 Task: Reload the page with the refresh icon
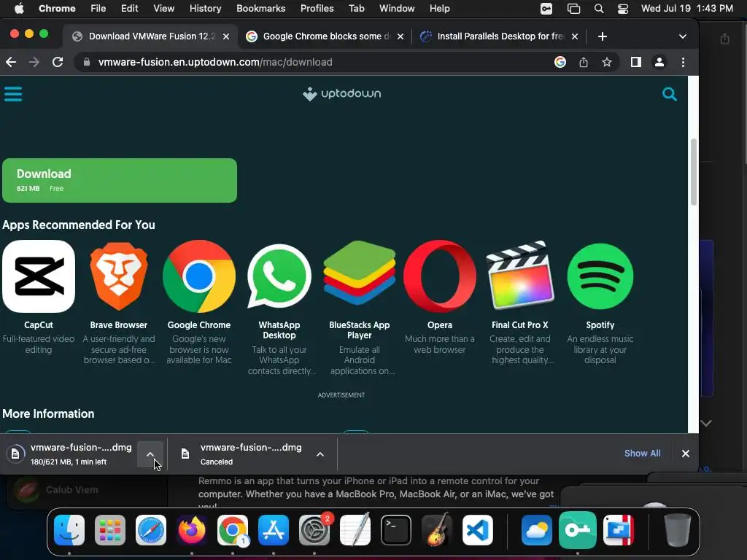pyautogui.click(x=58, y=62)
